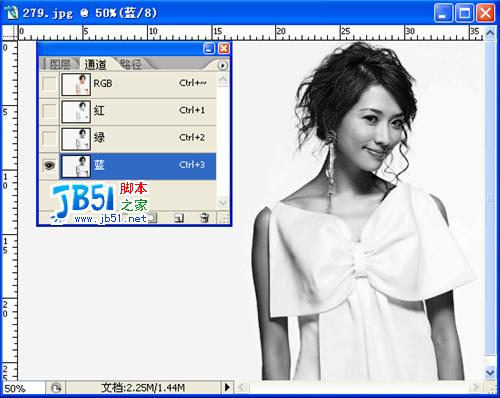Click the save selection as channel icon

(152, 218)
